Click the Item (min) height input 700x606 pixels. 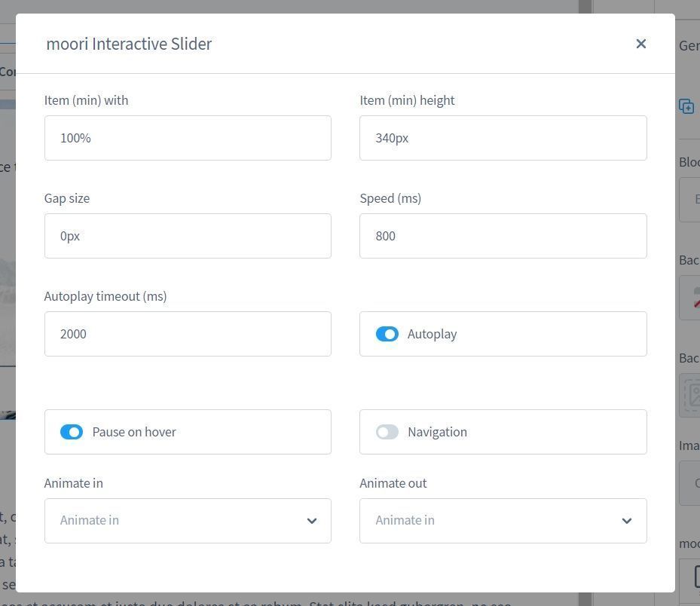[x=503, y=138]
